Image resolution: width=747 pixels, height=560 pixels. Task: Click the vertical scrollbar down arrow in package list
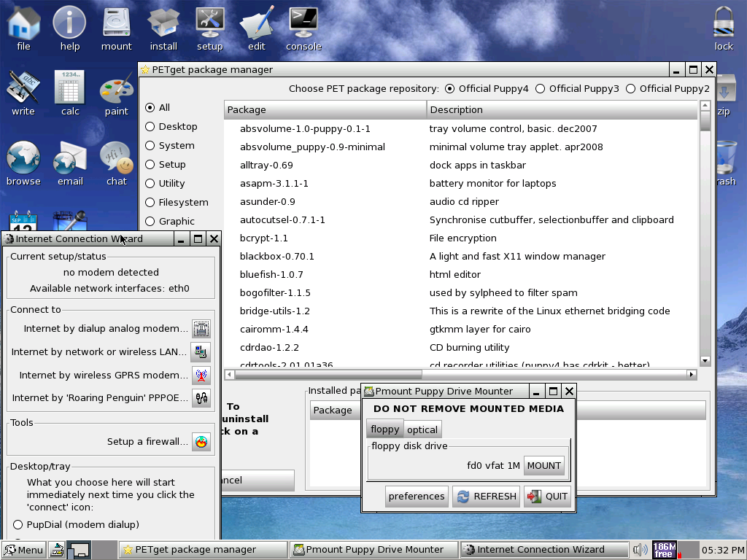coord(705,361)
